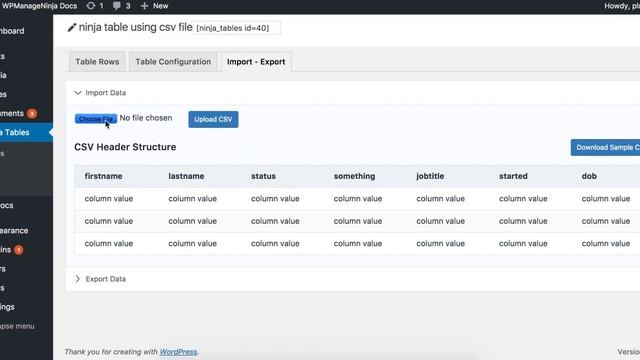
Task: Expand the Export Data section chevron
Action: (78, 279)
